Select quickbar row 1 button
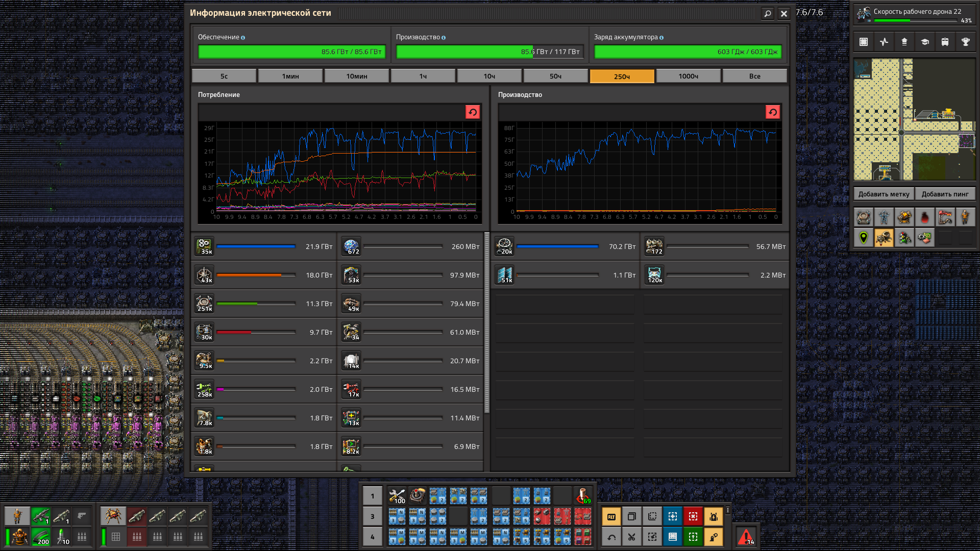The height and width of the screenshot is (551, 980). point(373,496)
